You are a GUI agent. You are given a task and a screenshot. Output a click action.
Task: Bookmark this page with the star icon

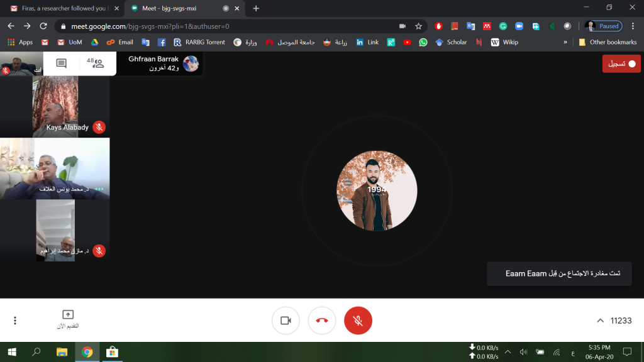pyautogui.click(x=418, y=26)
